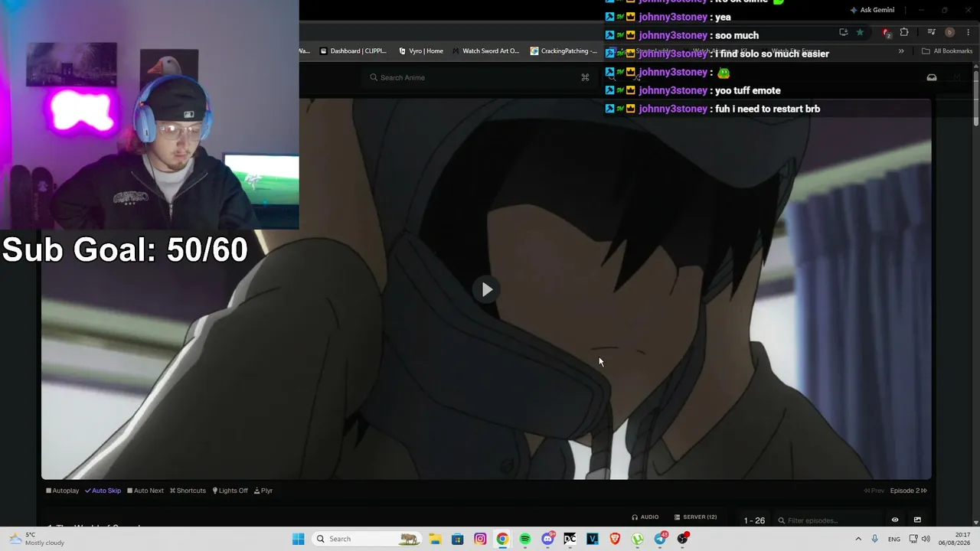Turn the Lights Off mode on

(230, 491)
